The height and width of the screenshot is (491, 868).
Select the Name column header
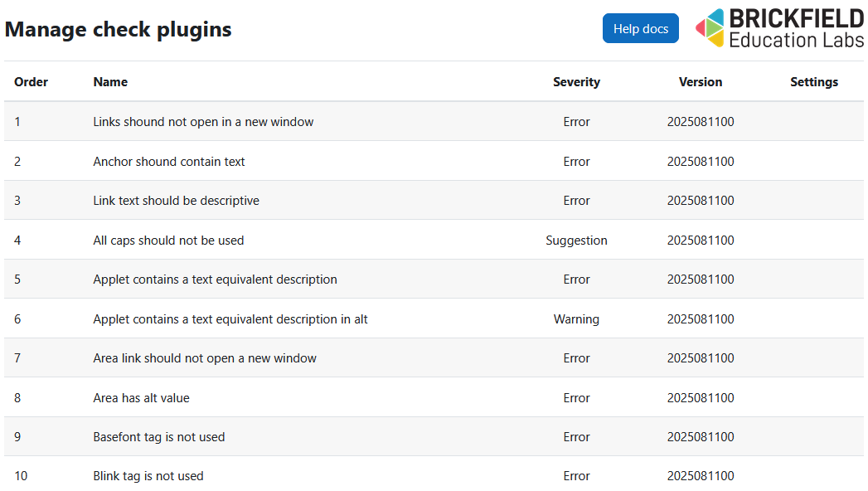(x=110, y=82)
